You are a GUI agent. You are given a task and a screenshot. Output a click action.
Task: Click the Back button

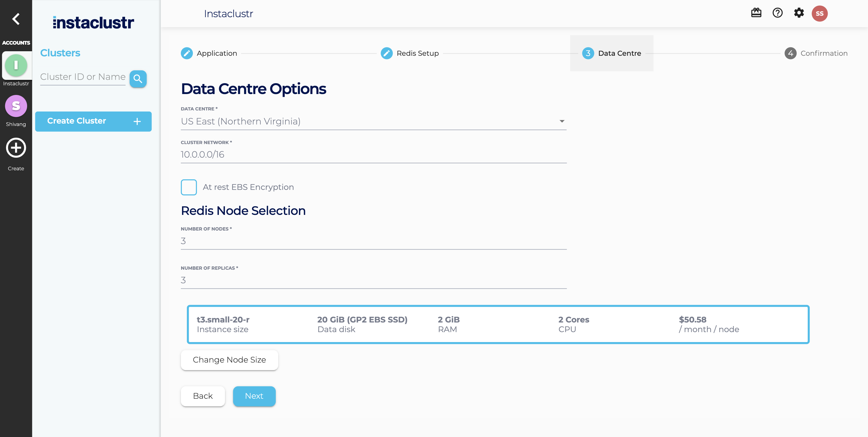click(203, 396)
